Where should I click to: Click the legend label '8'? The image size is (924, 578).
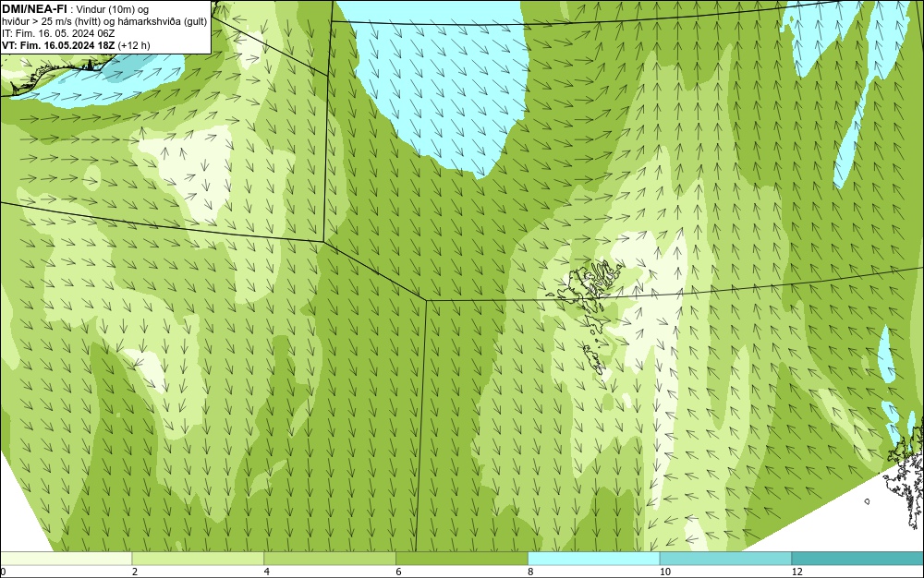(531, 572)
